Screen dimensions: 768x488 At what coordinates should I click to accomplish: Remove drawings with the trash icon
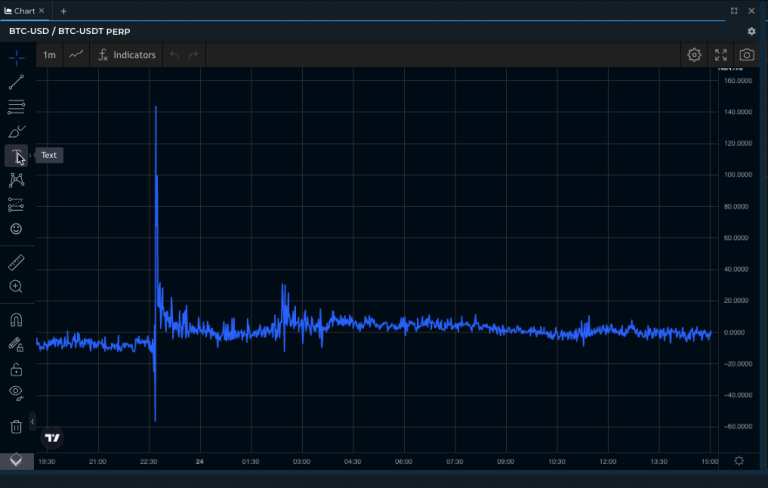[16, 427]
